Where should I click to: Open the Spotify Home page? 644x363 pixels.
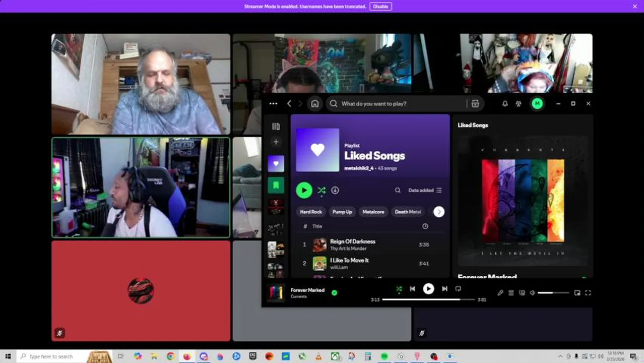pos(315,103)
